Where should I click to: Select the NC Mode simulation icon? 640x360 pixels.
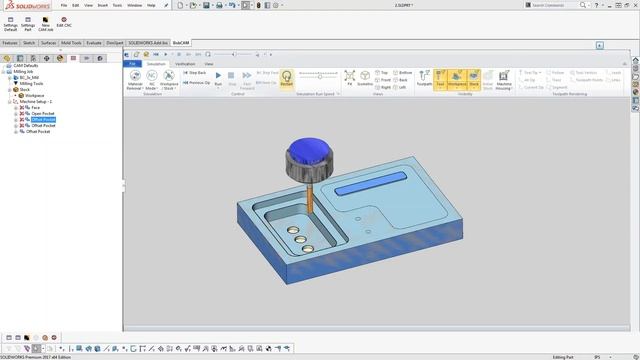[x=151, y=80]
